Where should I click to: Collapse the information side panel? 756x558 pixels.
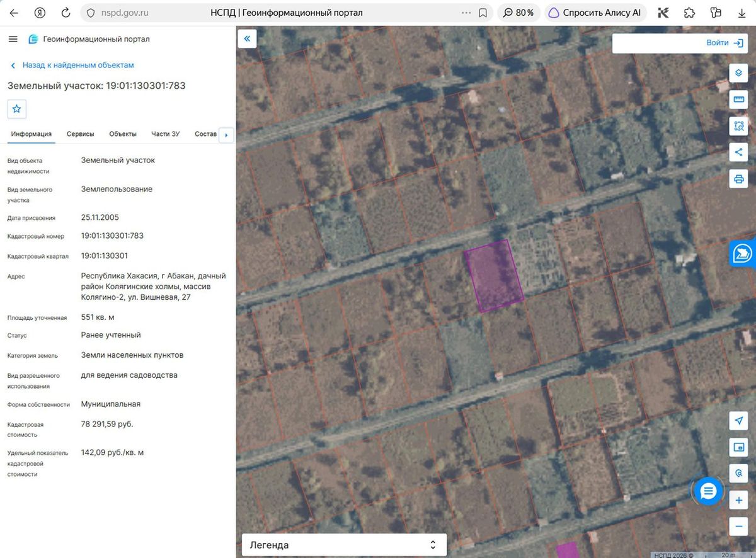[247, 39]
